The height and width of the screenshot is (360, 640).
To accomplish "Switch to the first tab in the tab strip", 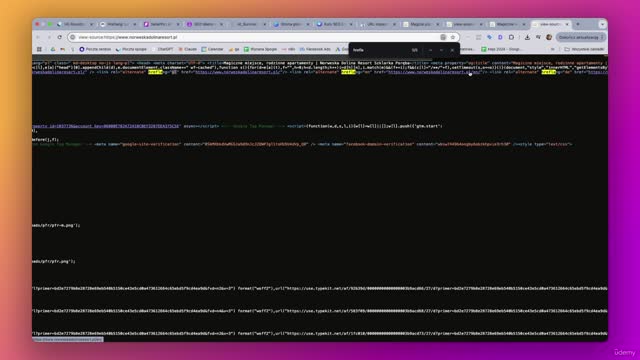I will click(x=75, y=24).
